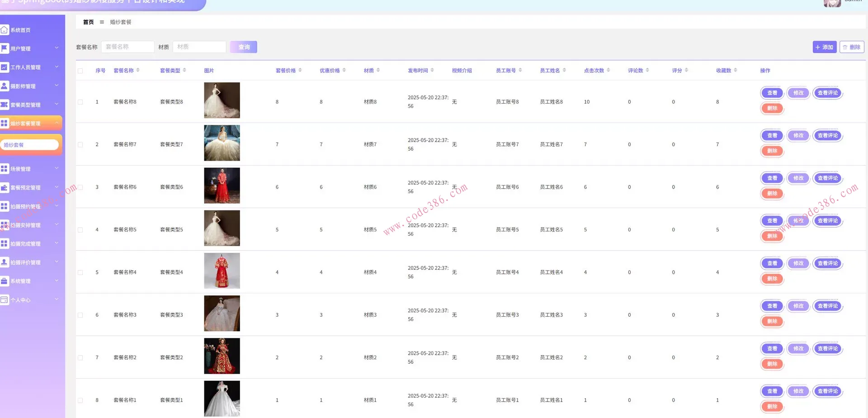Viewport: 868px width, 418px height.
Task: Click the 套餐名称 search input field
Action: click(x=127, y=47)
